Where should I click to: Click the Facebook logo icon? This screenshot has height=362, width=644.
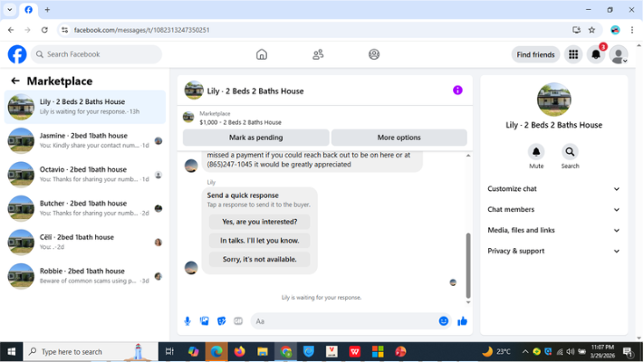(x=17, y=54)
